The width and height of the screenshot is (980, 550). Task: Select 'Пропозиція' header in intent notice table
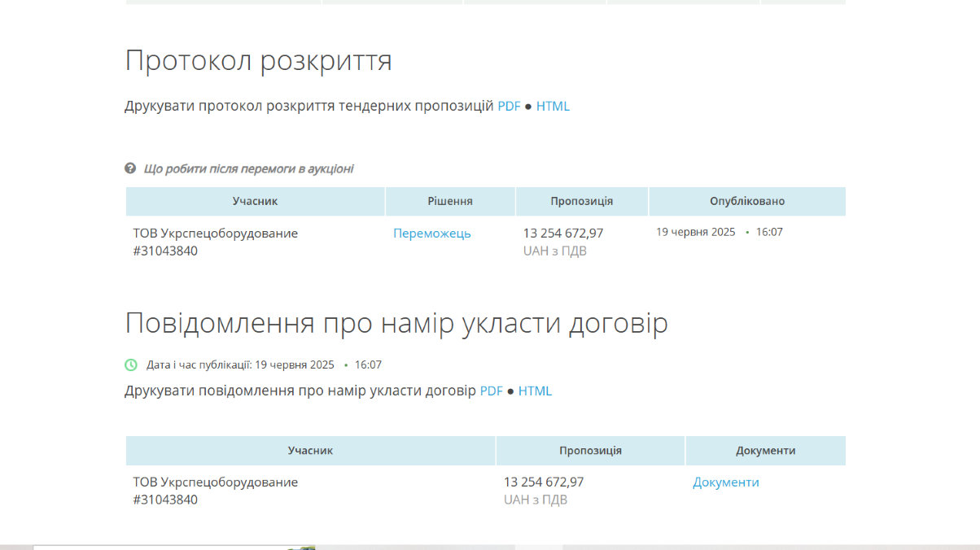(590, 450)
